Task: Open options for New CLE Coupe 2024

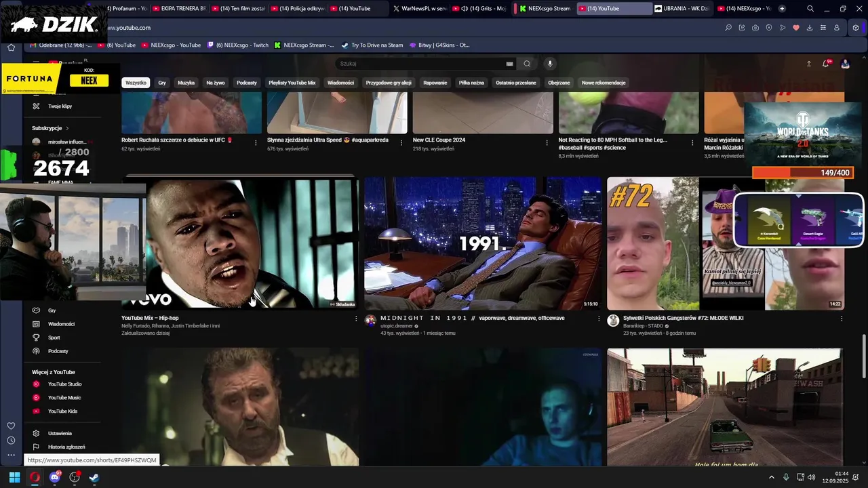Action: [x=547, y=142]
